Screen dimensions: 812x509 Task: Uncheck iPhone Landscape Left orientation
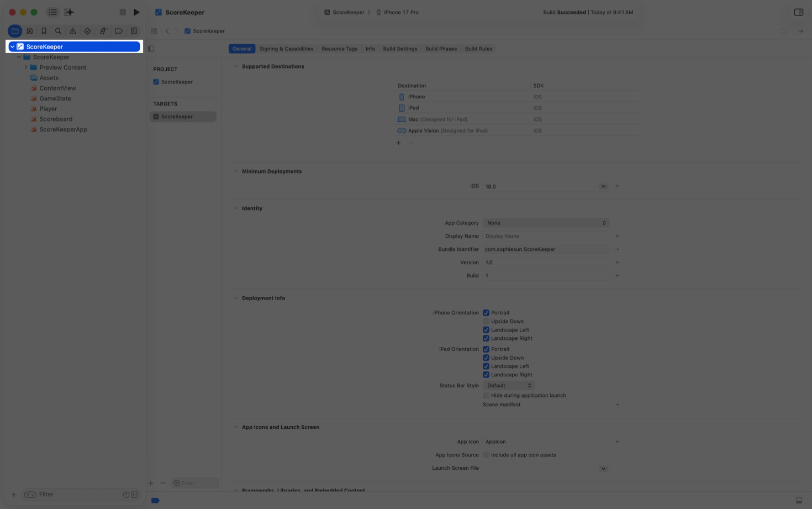[486, 330]
